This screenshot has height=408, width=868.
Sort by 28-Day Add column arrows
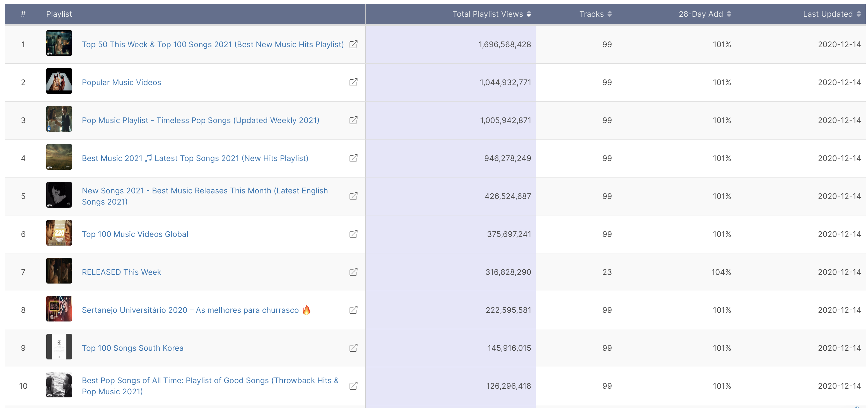coord(729,14)
